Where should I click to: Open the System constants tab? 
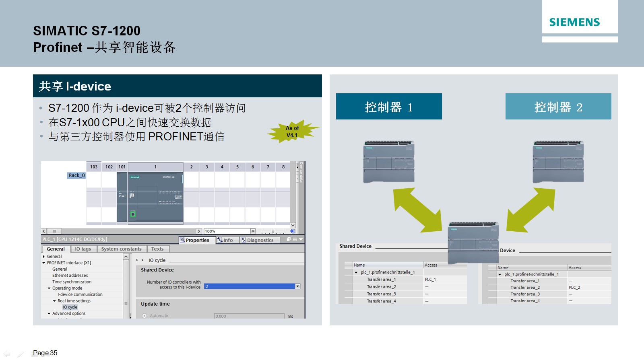pos(121,249)
